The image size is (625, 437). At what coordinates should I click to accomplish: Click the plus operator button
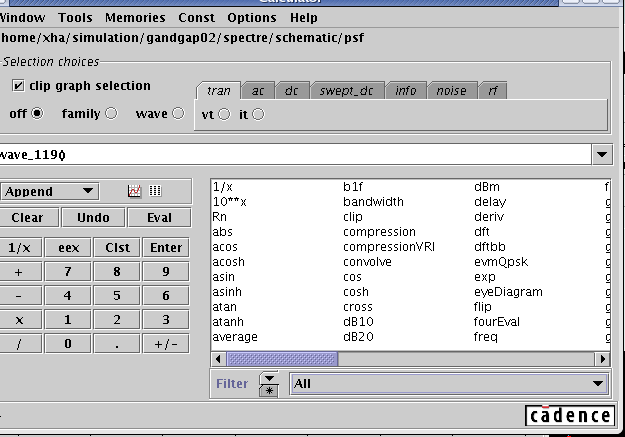click(x=19, y=272)
